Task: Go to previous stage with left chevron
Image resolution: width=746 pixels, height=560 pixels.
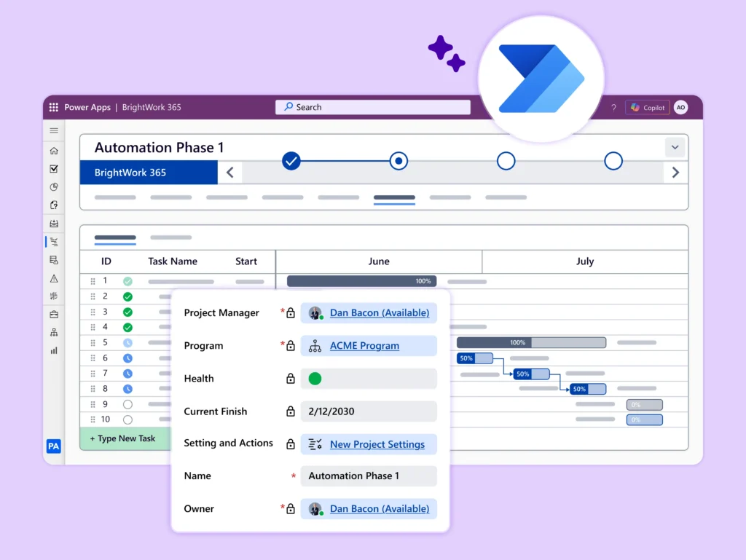Action: (x=229, y=172)
